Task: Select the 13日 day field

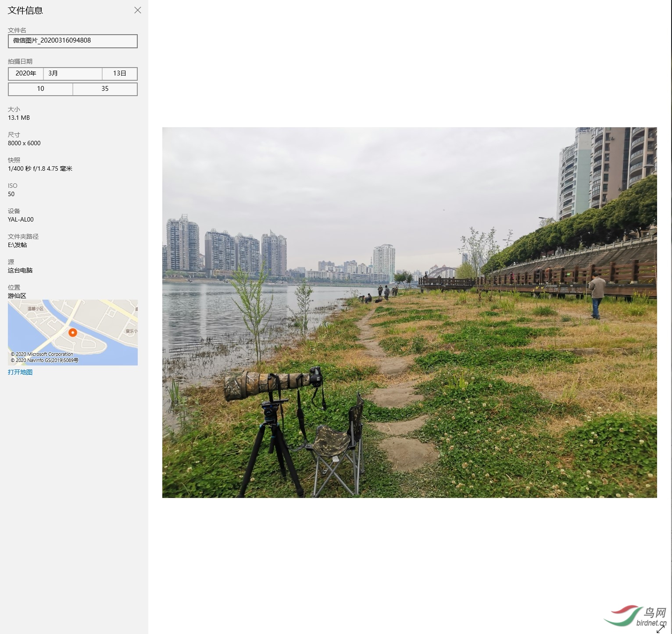Action: pos(119,73)
